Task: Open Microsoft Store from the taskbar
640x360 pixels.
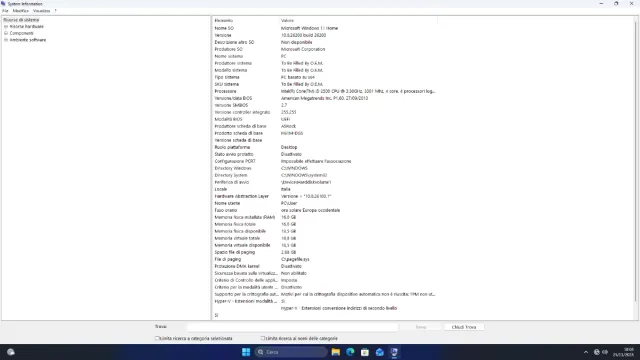Action: pyautogui.click(x=365, y=352)
